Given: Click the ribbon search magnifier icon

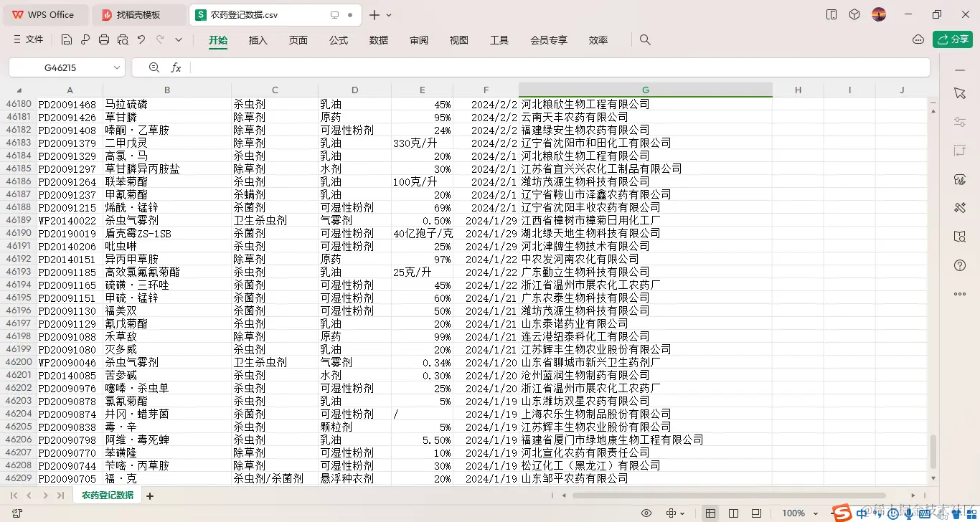Looking at the screenshot, I should coord(645,40).
